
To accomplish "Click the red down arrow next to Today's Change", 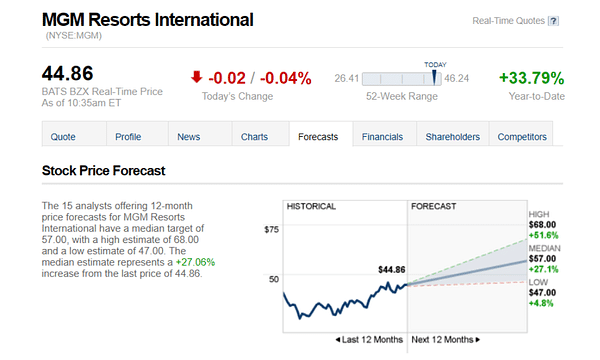I will 196,77.
